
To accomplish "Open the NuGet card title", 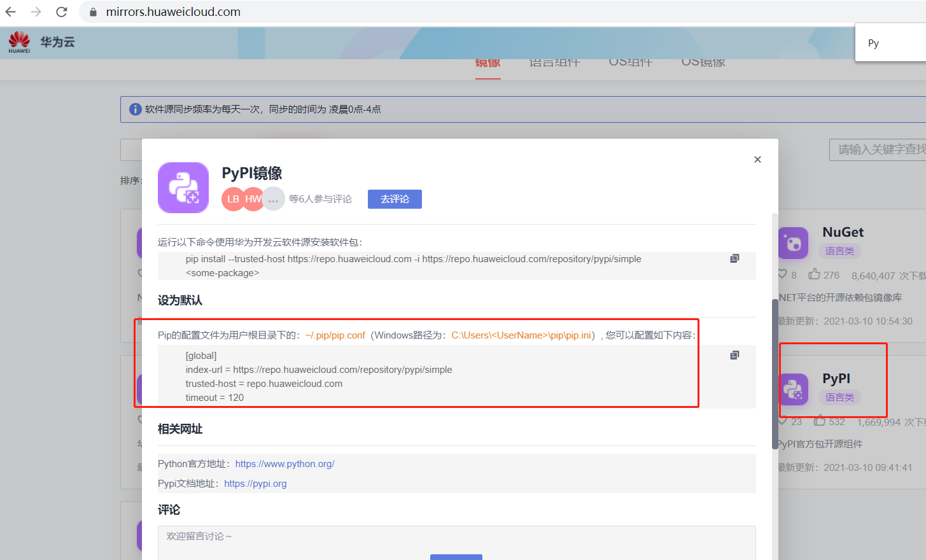I will pos(843,232).
